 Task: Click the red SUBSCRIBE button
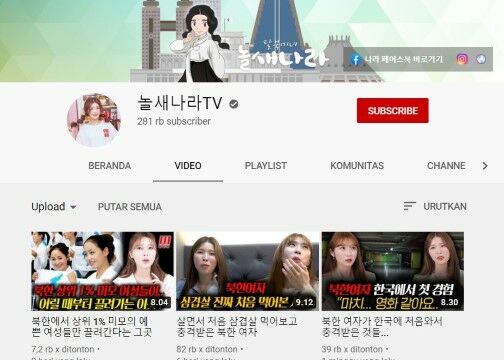[393, 110]
